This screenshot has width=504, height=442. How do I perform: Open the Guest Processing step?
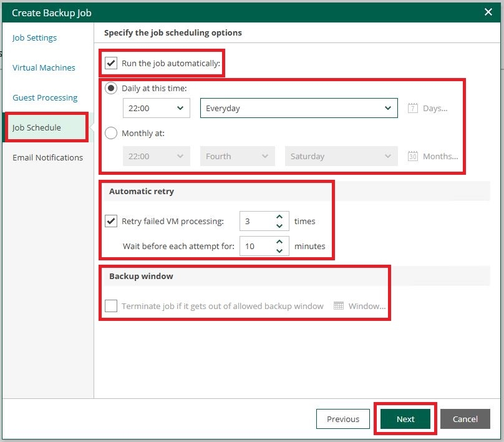point(45,97)
